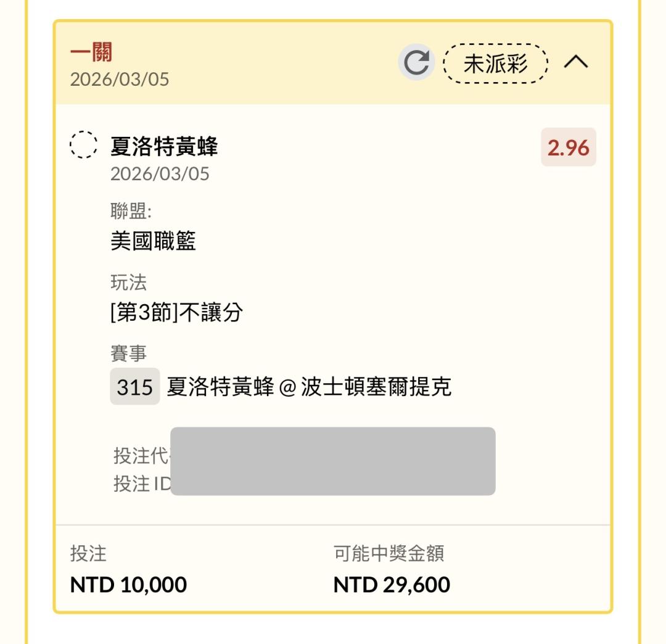
Task: Click the [第3節]不讓分 play type text
Action: coord(176,313)
